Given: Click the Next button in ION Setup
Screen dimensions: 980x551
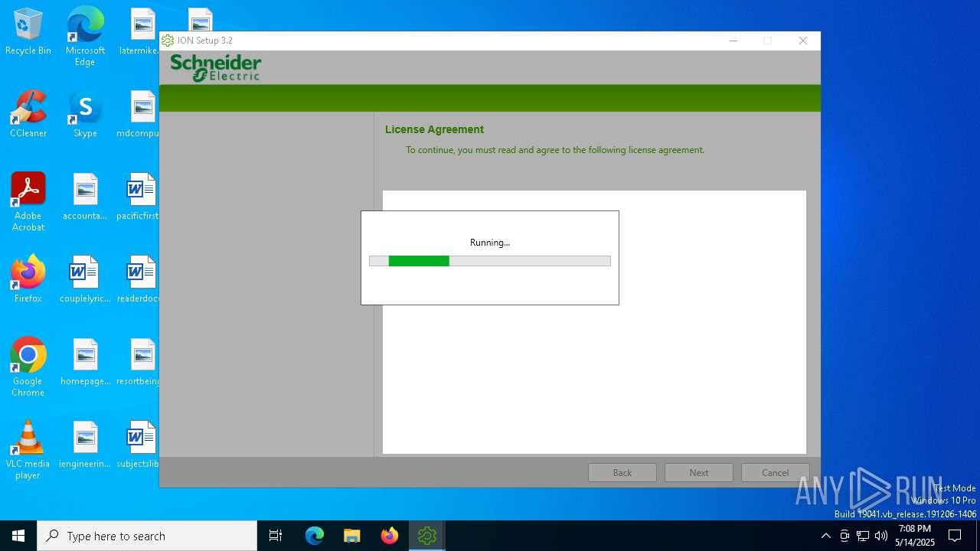Looking at the screenshot, I should (x=699, y=472).
